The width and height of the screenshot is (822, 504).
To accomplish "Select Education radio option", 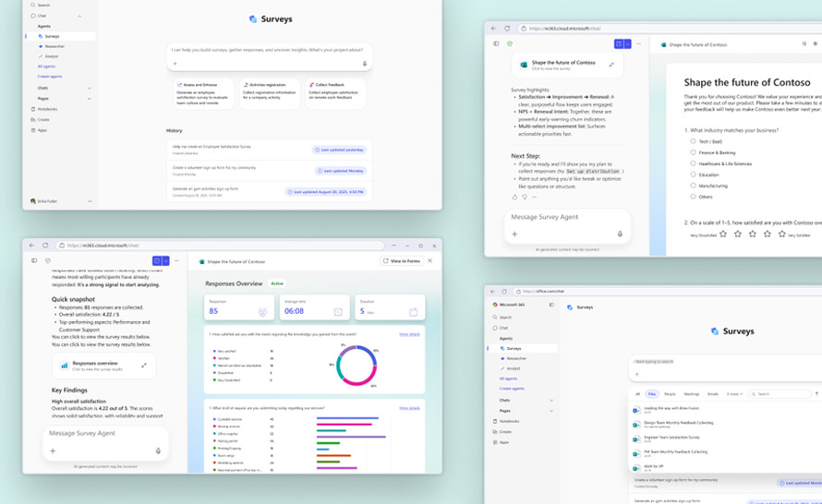I will coord(693,174).
